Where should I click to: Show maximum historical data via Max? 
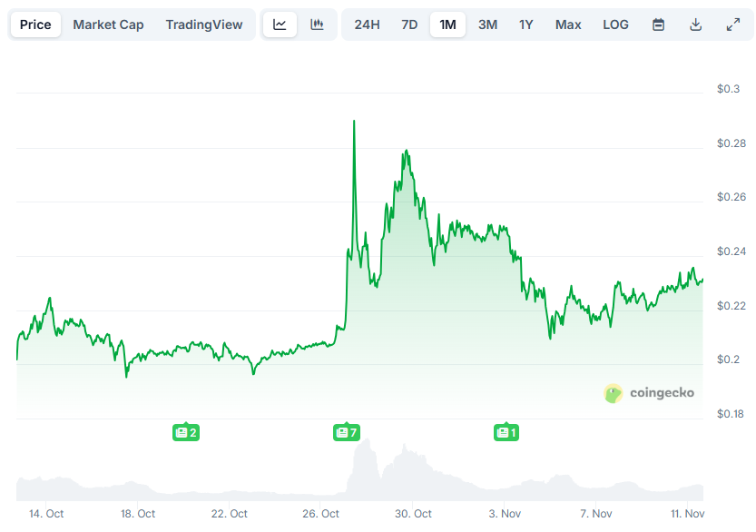pyautogui.click(x=568, y=25)
